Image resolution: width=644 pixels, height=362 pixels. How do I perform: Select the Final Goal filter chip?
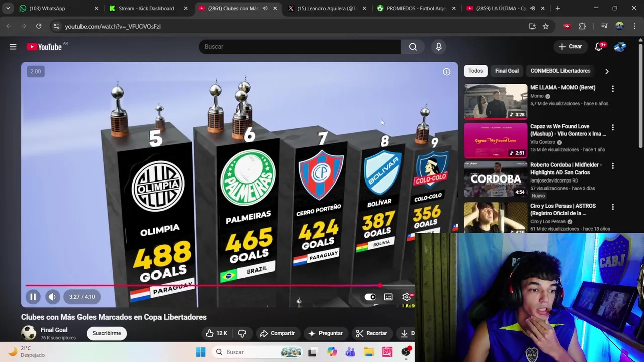click(x=507, y=71)
